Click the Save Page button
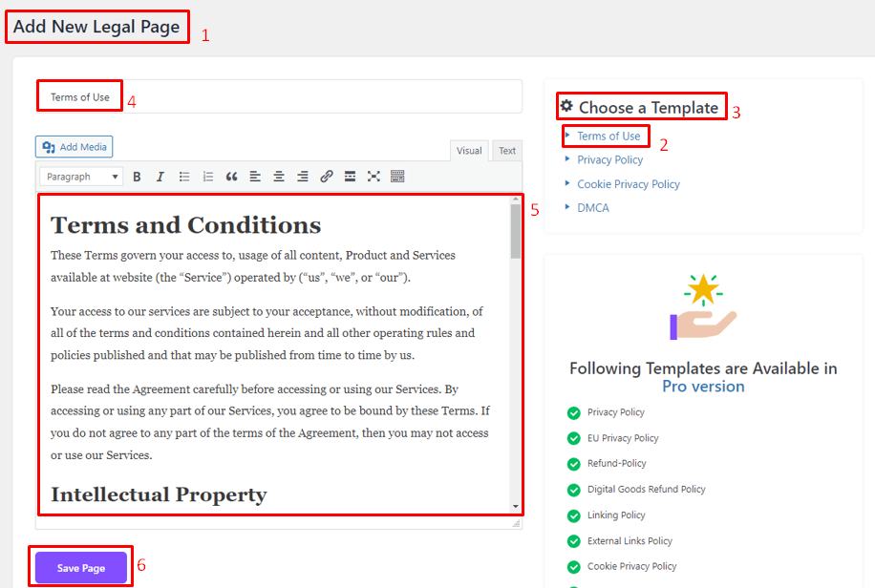Image resolution: width=875 pixels, height=588 pixels. click(x=81, y=568)
